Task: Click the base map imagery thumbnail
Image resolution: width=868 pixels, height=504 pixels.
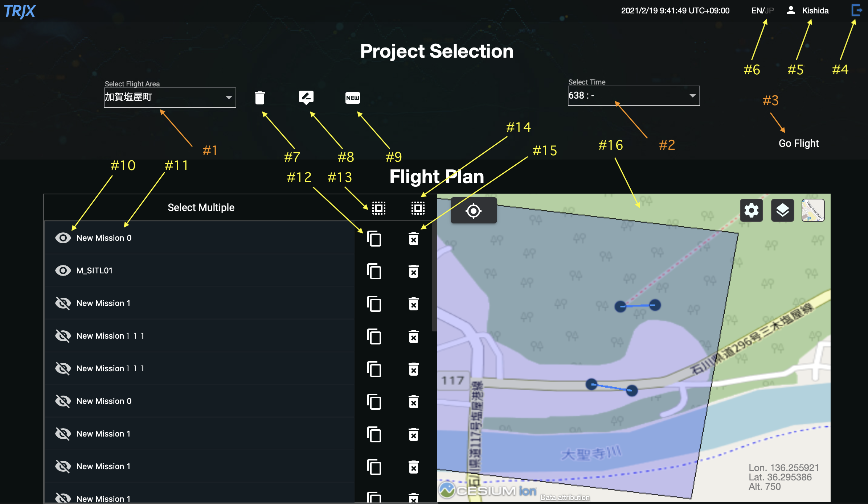Action: pyautogui.click(x=813, y=210)
